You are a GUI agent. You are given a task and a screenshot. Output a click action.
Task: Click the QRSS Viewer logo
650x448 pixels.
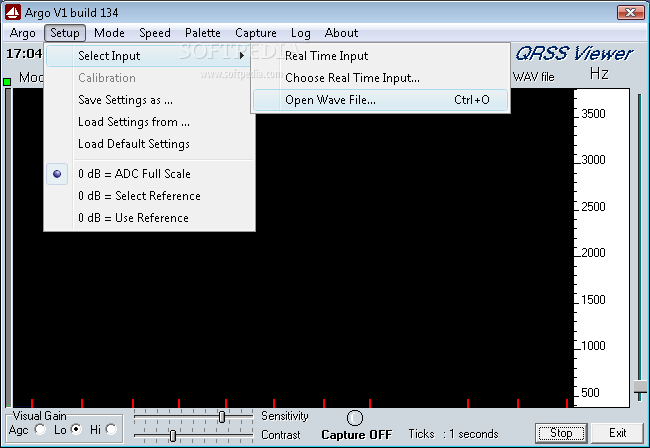[574, 54]
